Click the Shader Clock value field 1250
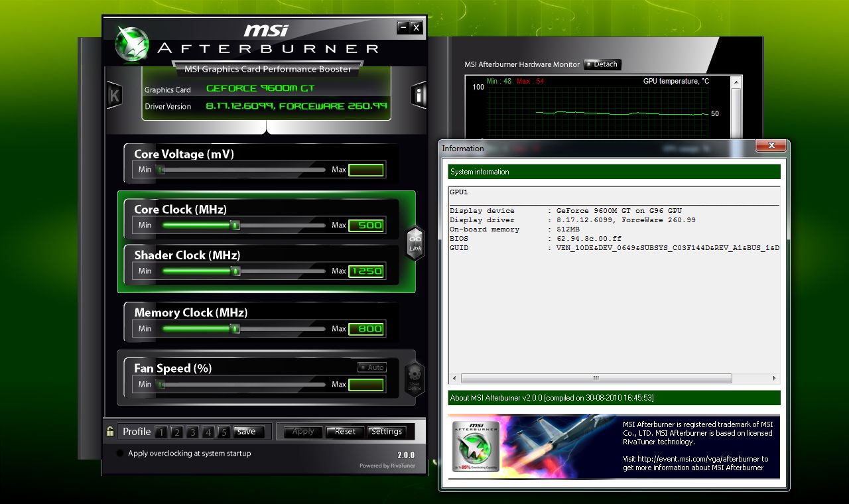The image size is (849, 504). point(366,271)
